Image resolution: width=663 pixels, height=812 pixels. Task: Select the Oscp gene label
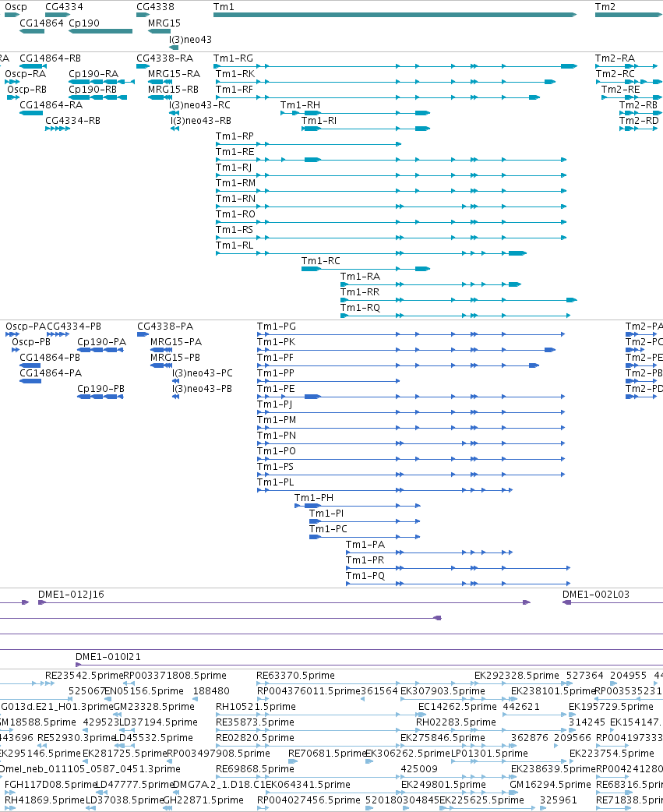tap(16, 7)
